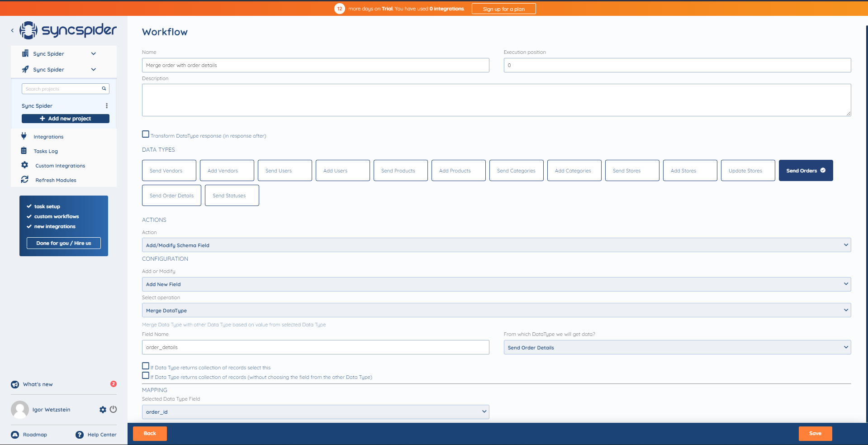Click the Roadmap icon
This screenshot has height=445, width=868.
coord(15,435)
